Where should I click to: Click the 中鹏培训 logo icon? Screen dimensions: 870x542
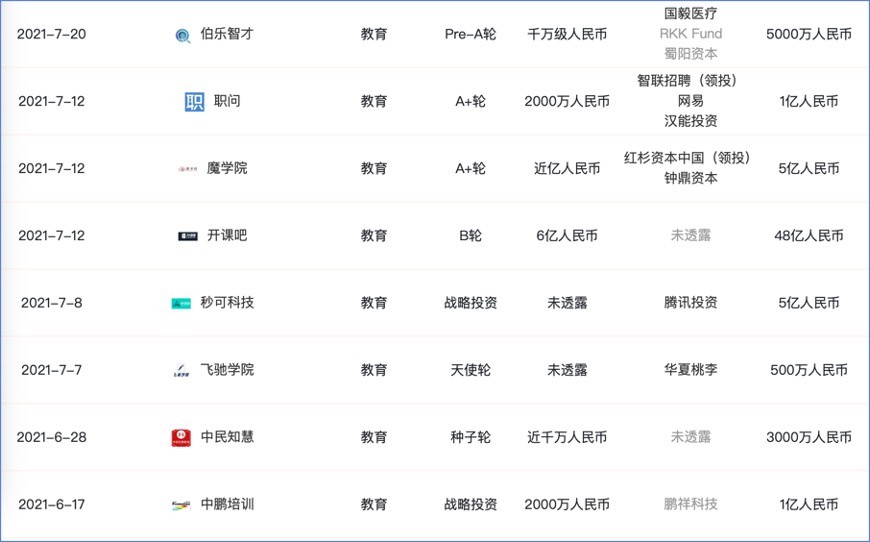point(181,505)
